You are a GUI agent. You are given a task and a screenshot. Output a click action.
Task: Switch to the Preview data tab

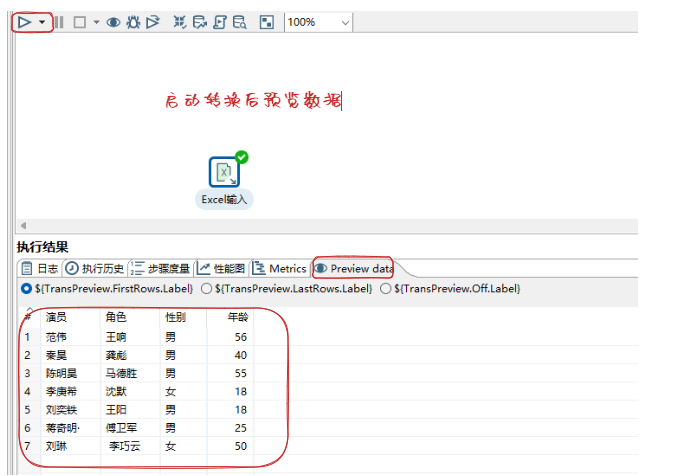tap(353, 268)
